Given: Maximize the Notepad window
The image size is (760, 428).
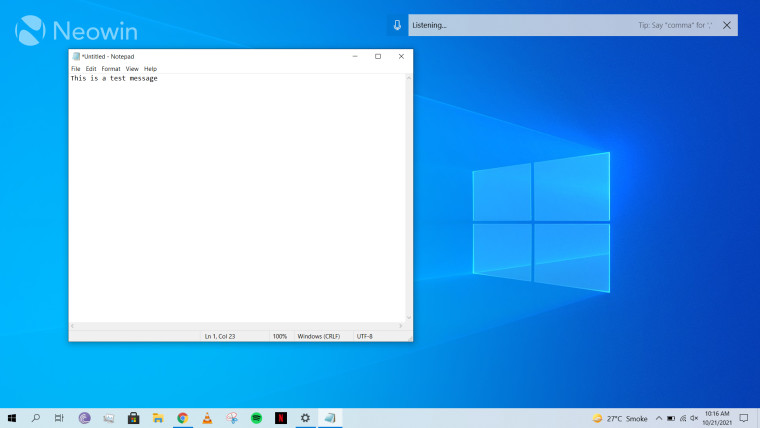Looking at the screenshot, I should pyautogui.click(x=378, y=56).
